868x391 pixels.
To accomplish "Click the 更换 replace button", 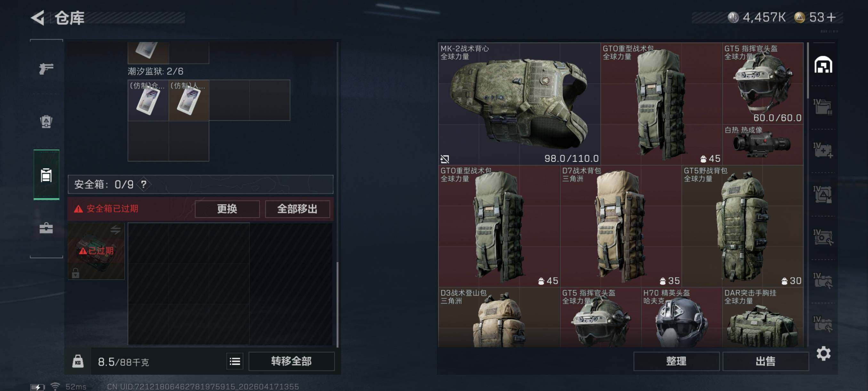I will [227, 209].
